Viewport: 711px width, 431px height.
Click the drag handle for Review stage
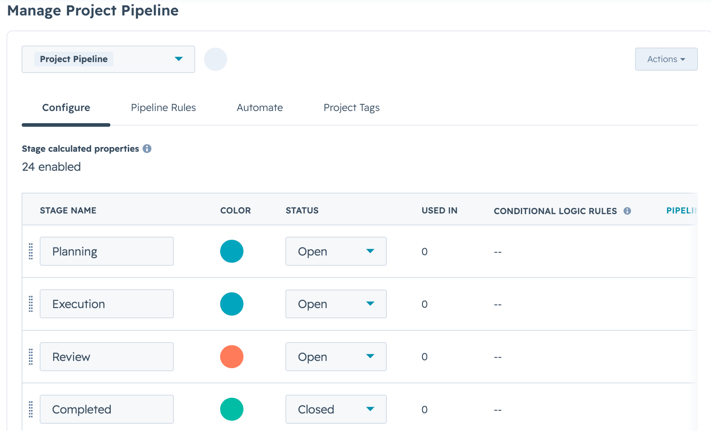click(31, 357)
